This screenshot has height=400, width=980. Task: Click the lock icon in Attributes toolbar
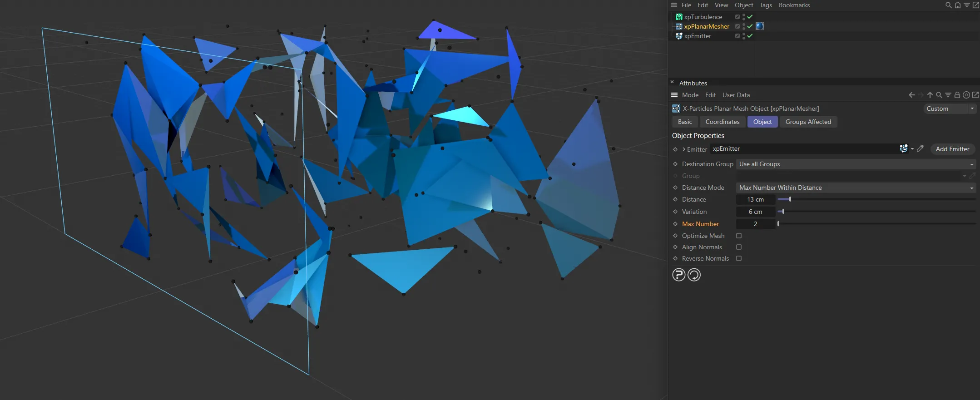click(x=957, y=95)
